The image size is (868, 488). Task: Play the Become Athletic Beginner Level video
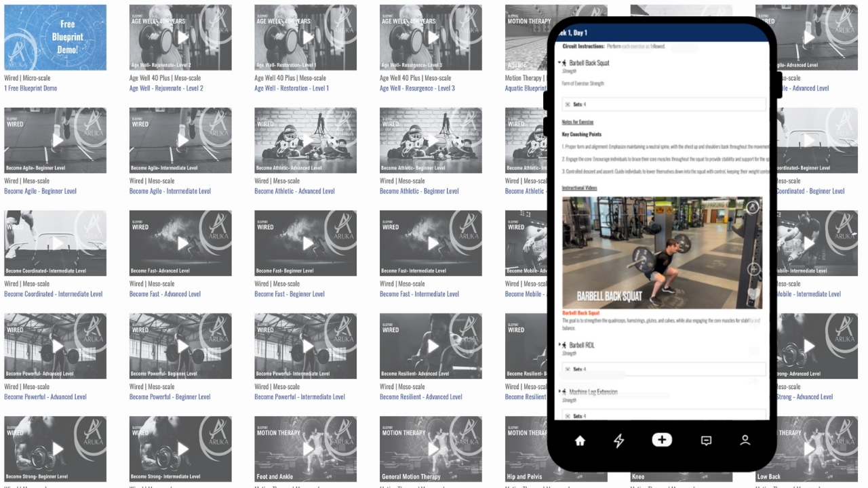[x=433, y=140]
